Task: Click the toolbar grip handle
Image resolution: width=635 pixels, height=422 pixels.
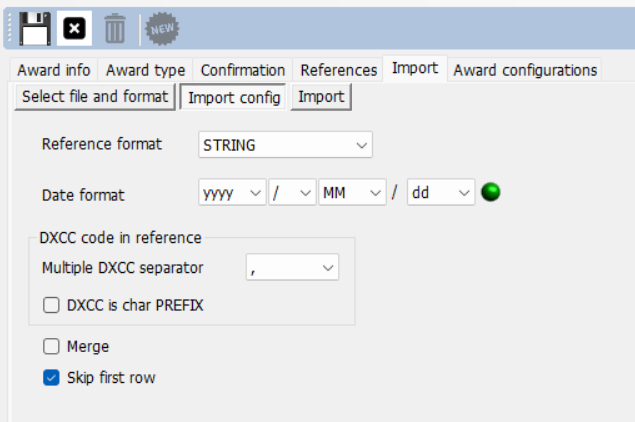Action: (x=10, y=28)
